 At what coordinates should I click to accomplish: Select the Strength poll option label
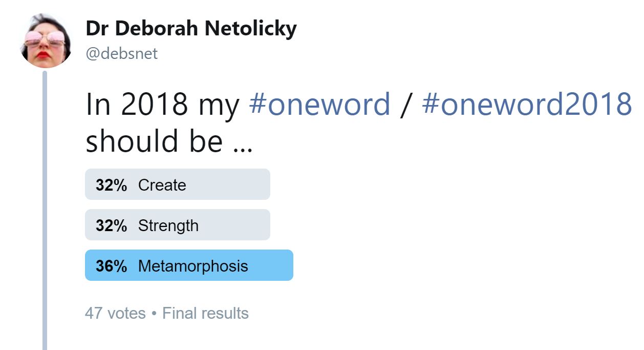(168, 225)
